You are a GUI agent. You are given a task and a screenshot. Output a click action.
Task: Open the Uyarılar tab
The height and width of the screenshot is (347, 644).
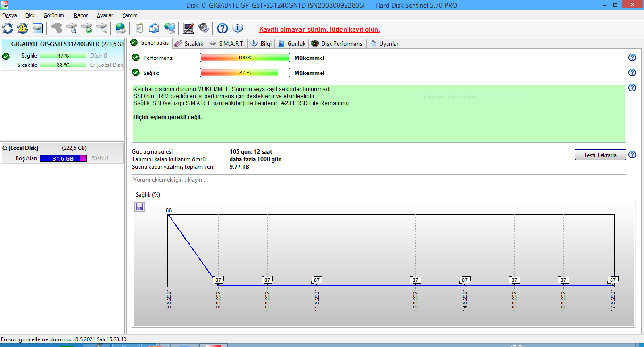pos(384,44)
